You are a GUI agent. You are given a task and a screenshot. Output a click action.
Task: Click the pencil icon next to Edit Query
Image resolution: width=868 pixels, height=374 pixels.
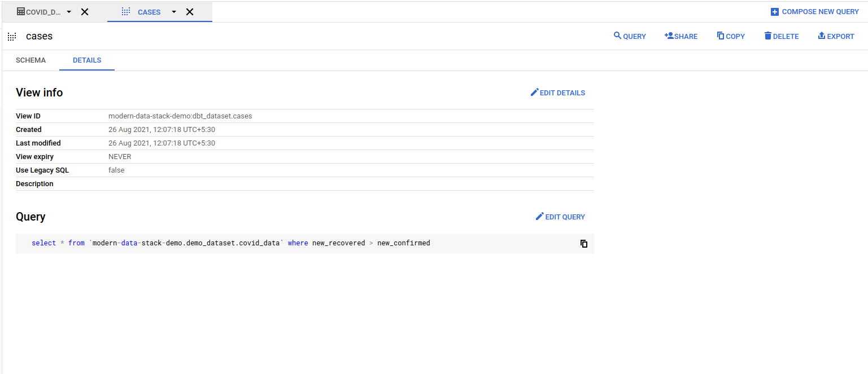(x=539, y=217)
